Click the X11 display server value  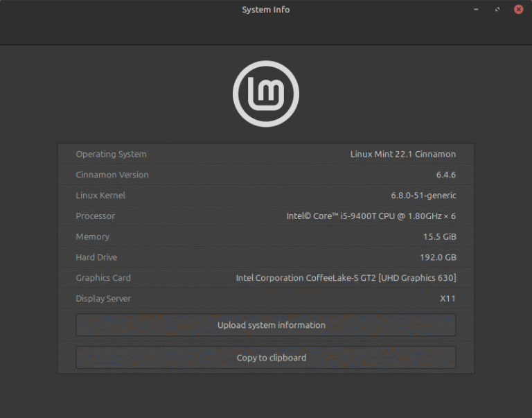[447, 299]
